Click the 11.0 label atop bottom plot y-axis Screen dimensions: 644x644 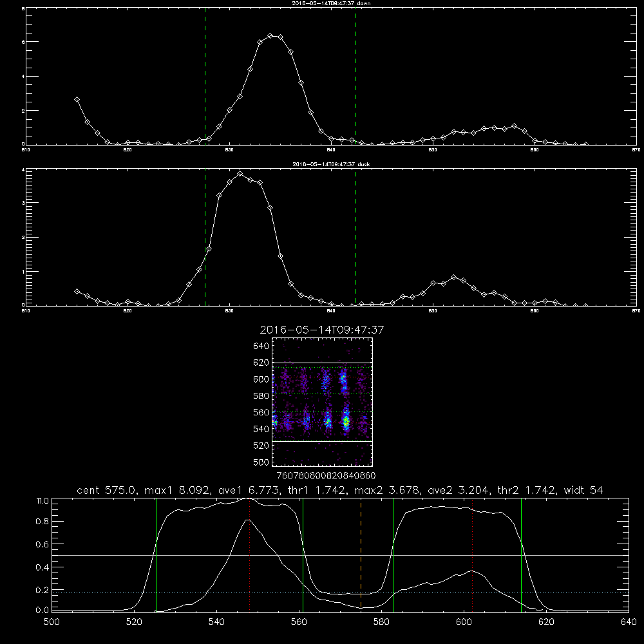(x=43, y=501)
